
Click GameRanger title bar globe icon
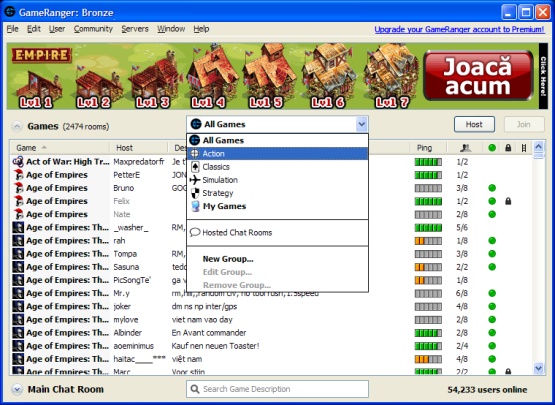point(10,12)
